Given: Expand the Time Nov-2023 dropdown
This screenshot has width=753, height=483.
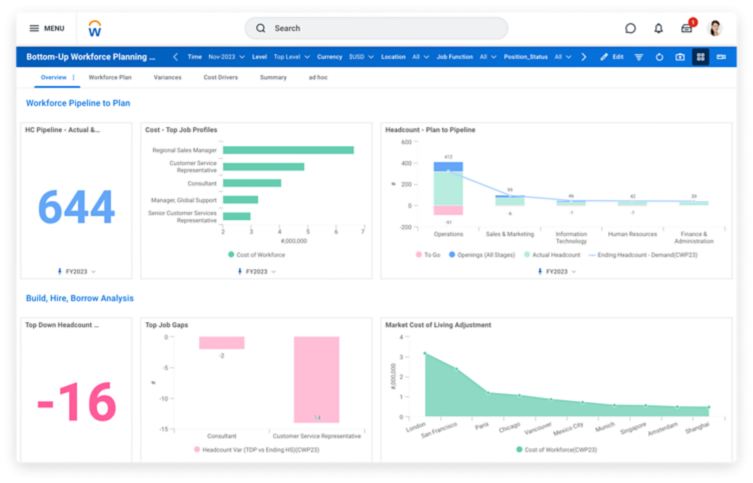Looking at the screenshot, I should (226, 57).
